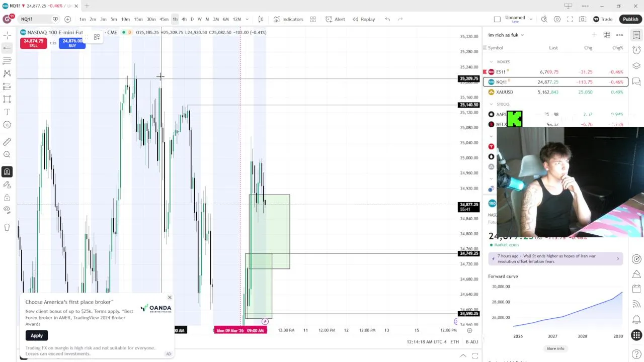
Task: Open the 'im rich as fuk' watchlist dropdown
Action: click(506, 35)
